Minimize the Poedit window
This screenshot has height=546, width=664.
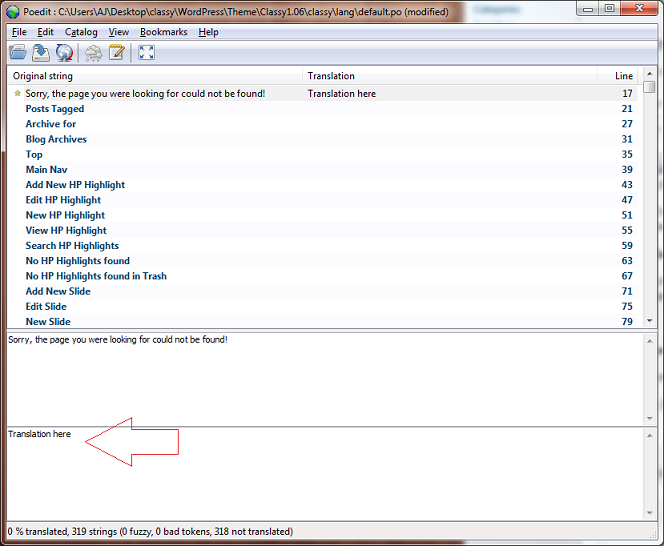click(588, 9)
